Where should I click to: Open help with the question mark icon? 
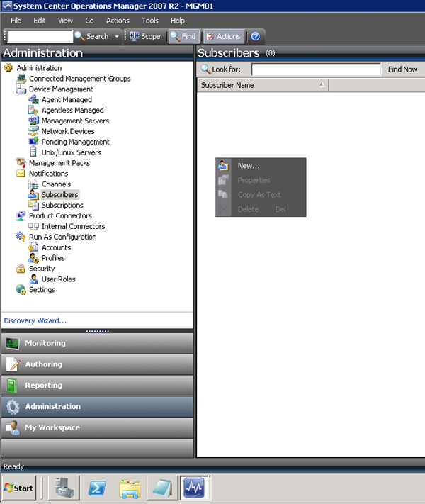(256, 36)
